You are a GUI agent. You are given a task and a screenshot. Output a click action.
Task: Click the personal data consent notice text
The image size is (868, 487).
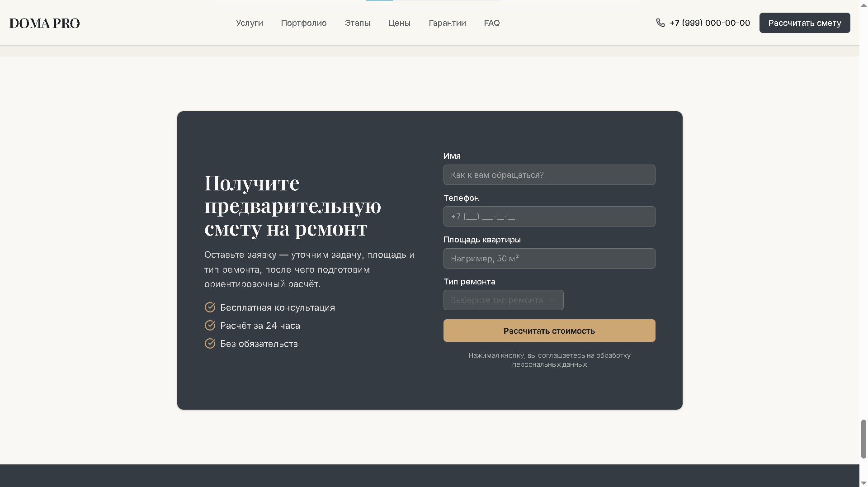[x=549, y=360]
